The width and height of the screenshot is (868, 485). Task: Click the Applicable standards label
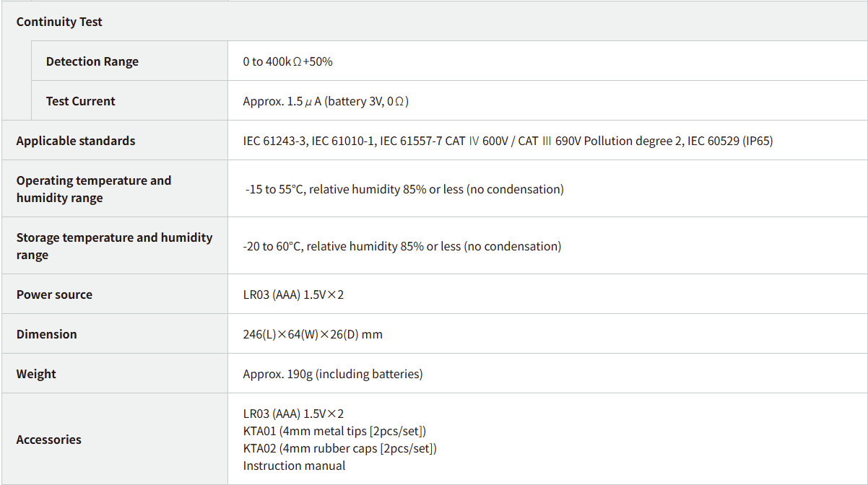tap(76, 141)
